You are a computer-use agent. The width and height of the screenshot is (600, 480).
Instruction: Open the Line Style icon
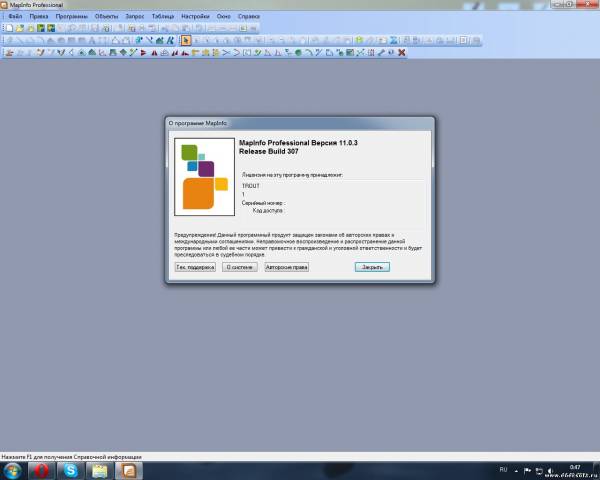pyautogui.click(x=149, y=40)
